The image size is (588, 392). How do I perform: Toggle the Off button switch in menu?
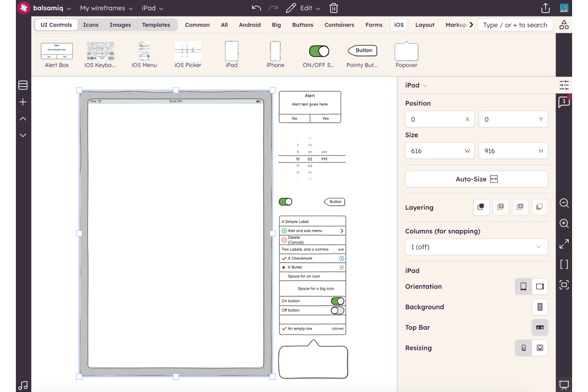click(337, 311)
